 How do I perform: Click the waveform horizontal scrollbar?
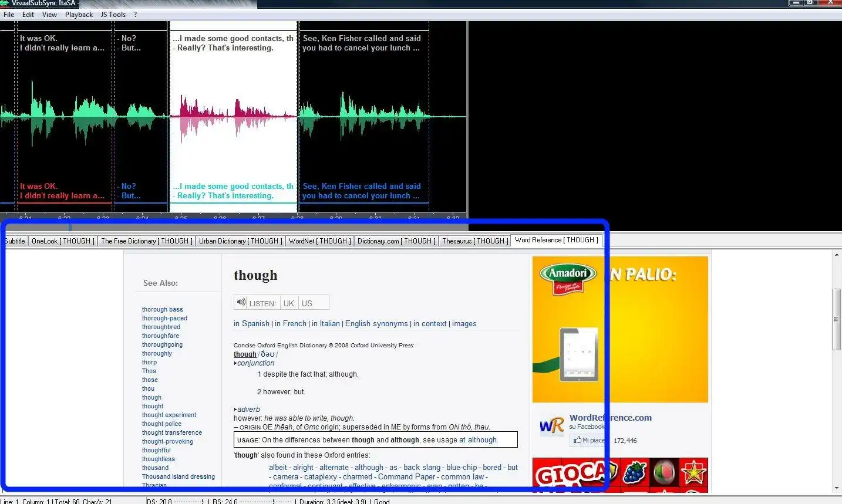[234, 226]
